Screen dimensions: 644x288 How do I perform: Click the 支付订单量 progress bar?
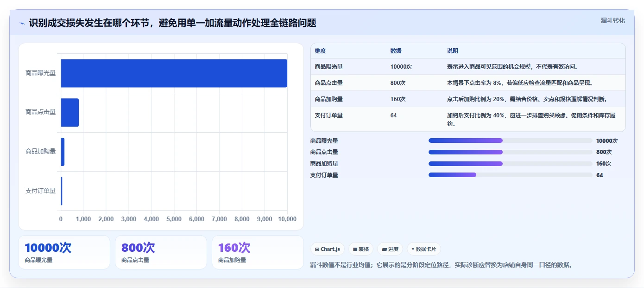pos(511,175)
